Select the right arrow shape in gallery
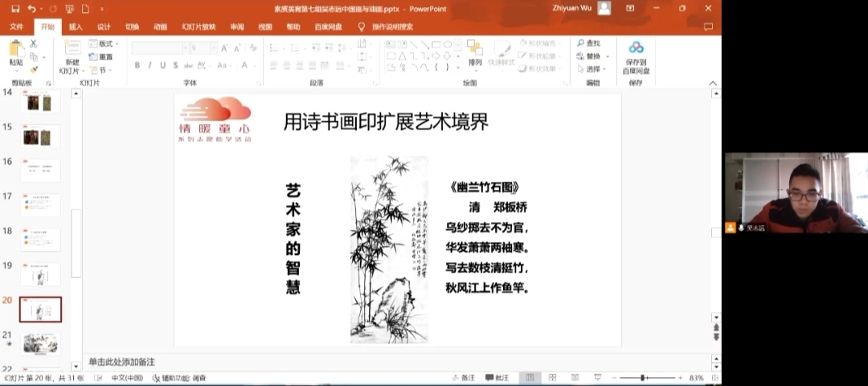This screenshot has height=386, width=868. point(436,56)
